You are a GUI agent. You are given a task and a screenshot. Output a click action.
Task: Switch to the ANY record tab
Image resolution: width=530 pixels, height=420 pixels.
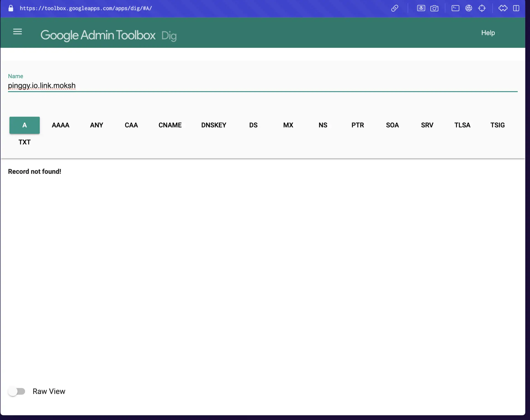pyautogui.click(x=96, y=125)
